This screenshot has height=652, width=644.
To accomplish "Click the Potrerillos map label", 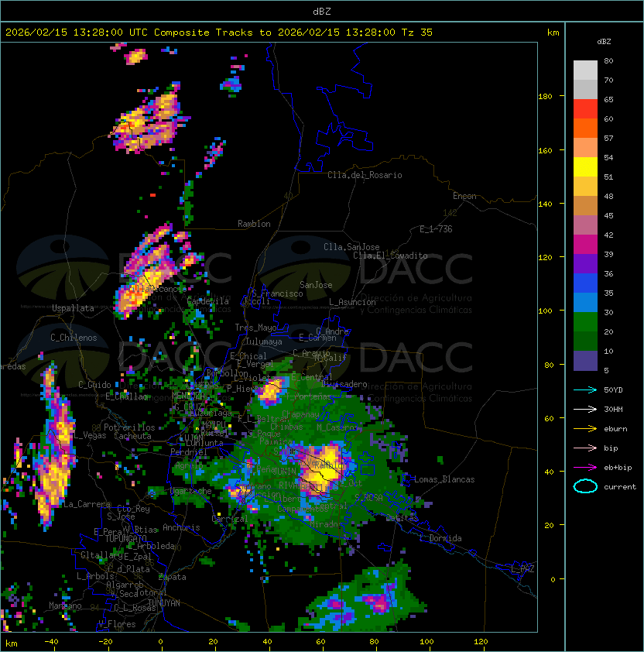I will pos(129,427).
